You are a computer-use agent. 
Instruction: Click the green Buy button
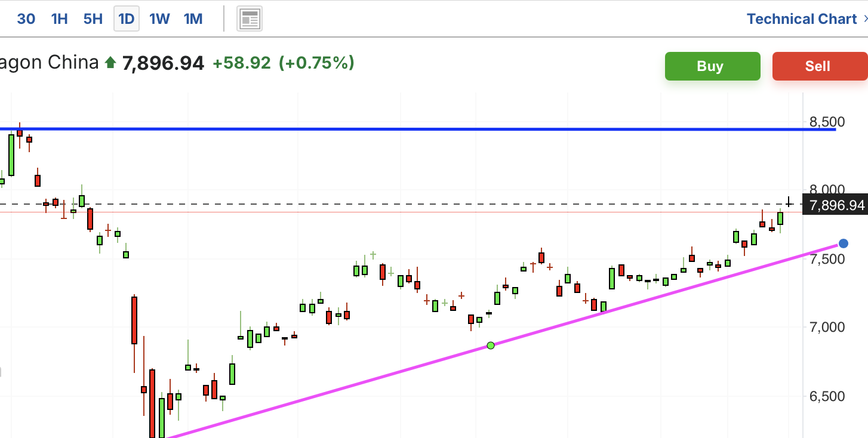pos(713,66)
